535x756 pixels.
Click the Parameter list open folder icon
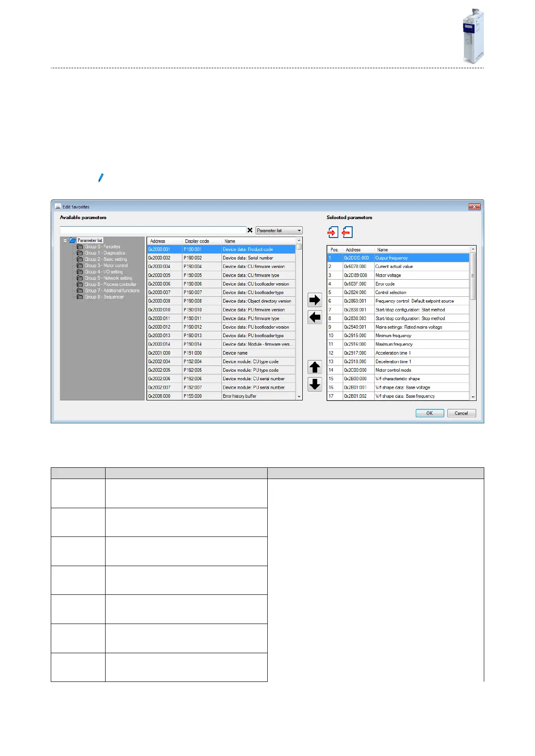72,240
